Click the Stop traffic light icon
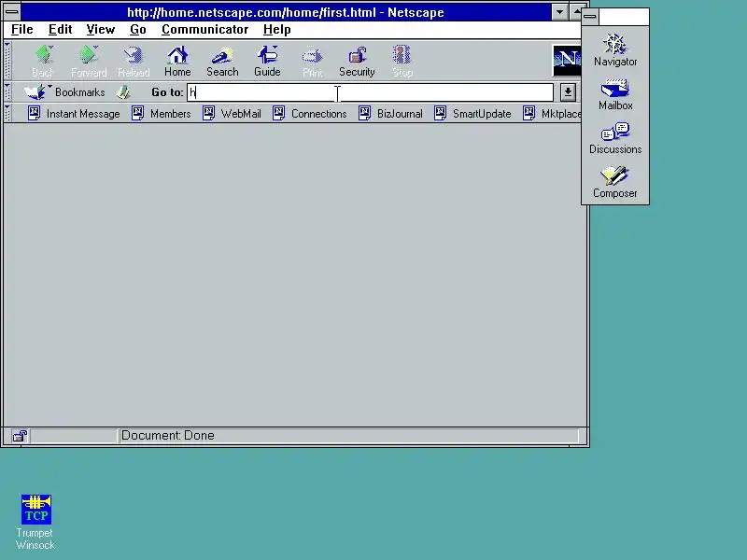Screen dimensions: 747x560 (402, 61)
